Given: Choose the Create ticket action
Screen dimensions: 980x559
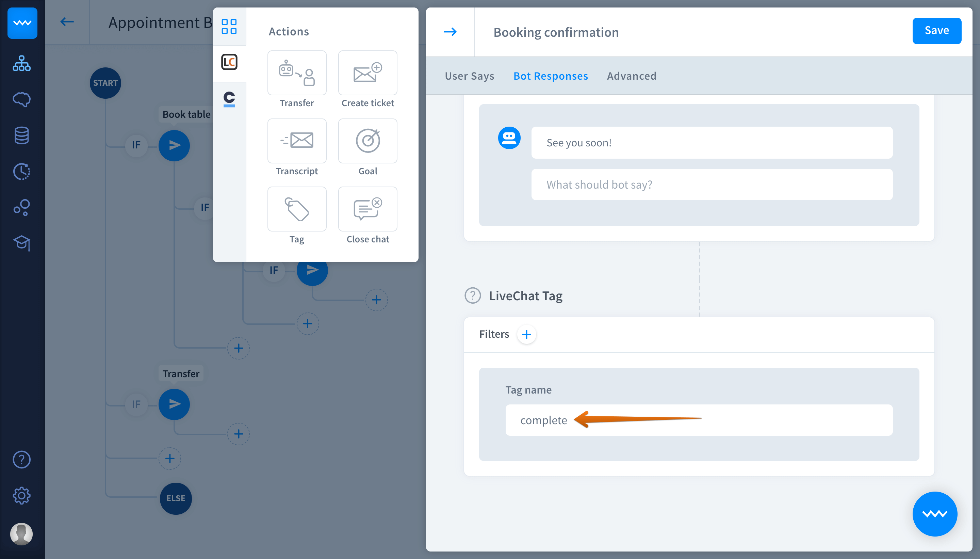Looking at the screenshot, I should (367, 73).
